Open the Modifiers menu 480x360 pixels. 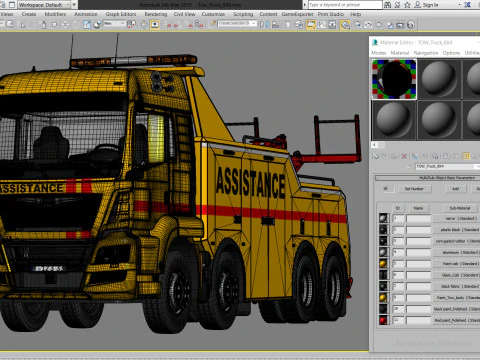tap(55, 14)
